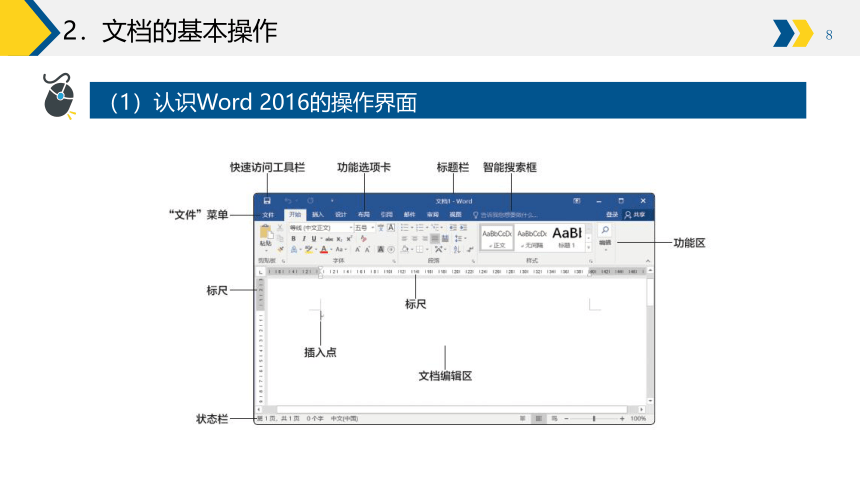Click the 粘贴 (Paste) clipboard icon

click(x=266, y=232)
